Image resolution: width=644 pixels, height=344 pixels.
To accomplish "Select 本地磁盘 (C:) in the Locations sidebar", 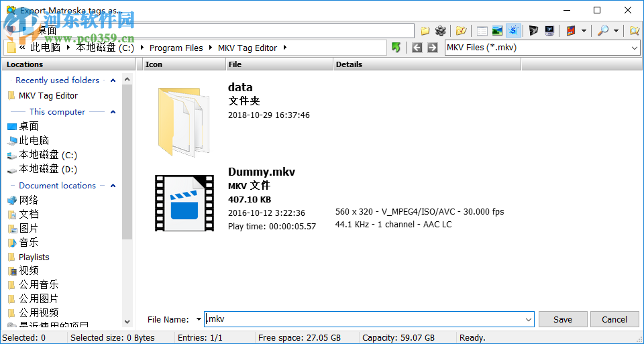I will (42, 155).
